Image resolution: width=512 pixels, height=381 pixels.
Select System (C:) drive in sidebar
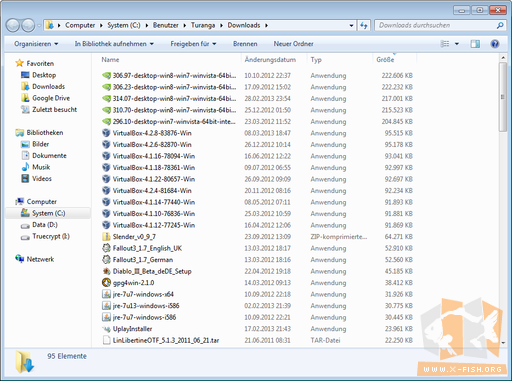coord(48,213)
